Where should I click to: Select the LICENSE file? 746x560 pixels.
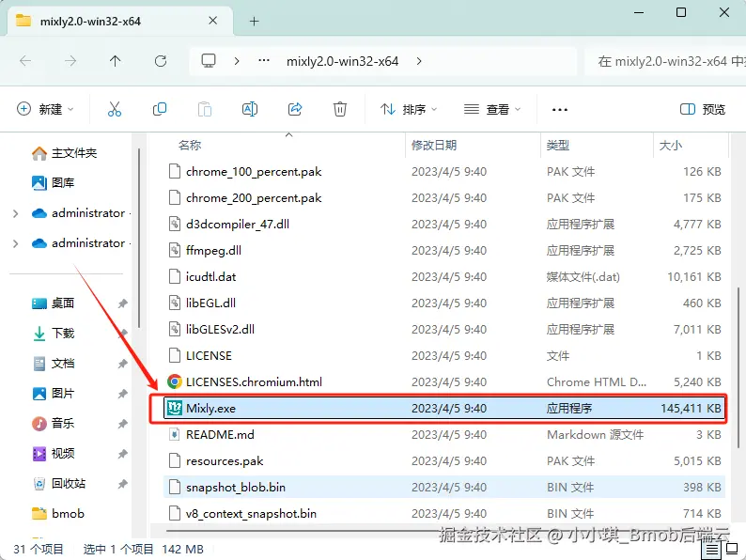coord(444,355)
